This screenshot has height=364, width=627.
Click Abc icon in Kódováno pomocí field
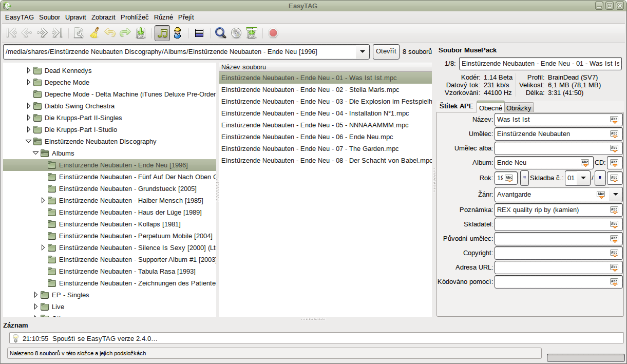[614, 282]
